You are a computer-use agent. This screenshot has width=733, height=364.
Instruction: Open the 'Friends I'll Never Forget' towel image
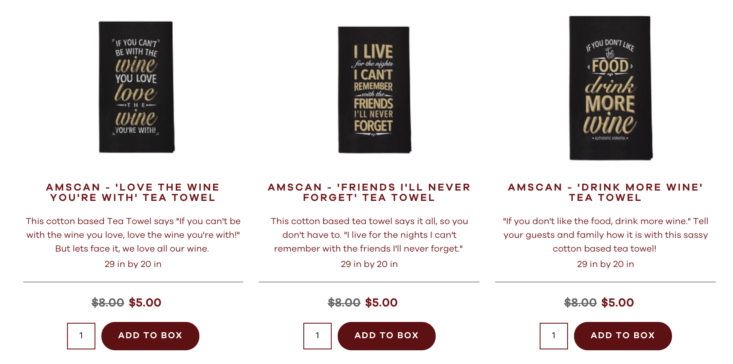click(x=374, y=90)
